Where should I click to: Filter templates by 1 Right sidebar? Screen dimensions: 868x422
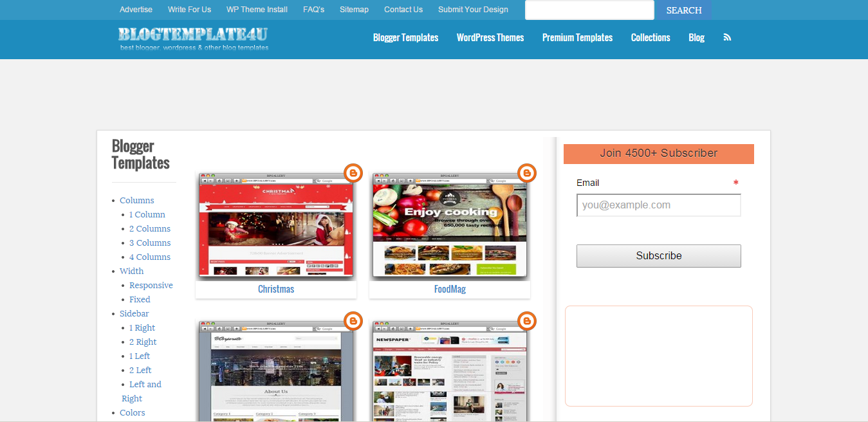[x=142, y=327]
